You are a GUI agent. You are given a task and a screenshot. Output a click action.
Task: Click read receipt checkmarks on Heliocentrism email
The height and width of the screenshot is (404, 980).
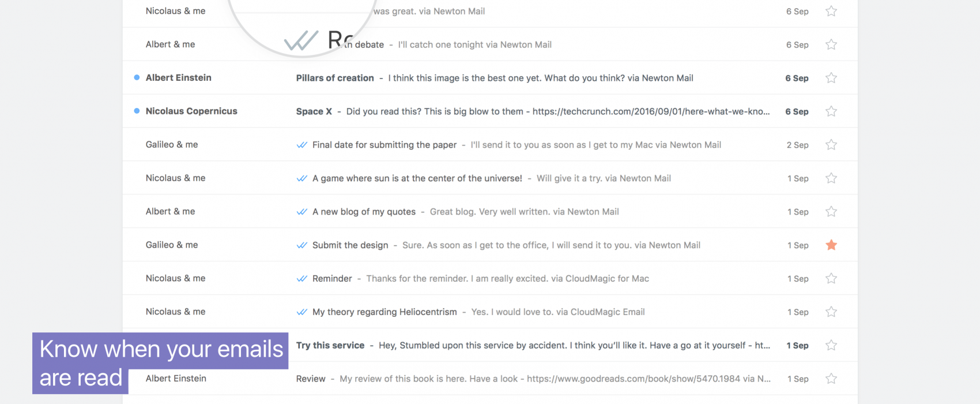[301, 312]
